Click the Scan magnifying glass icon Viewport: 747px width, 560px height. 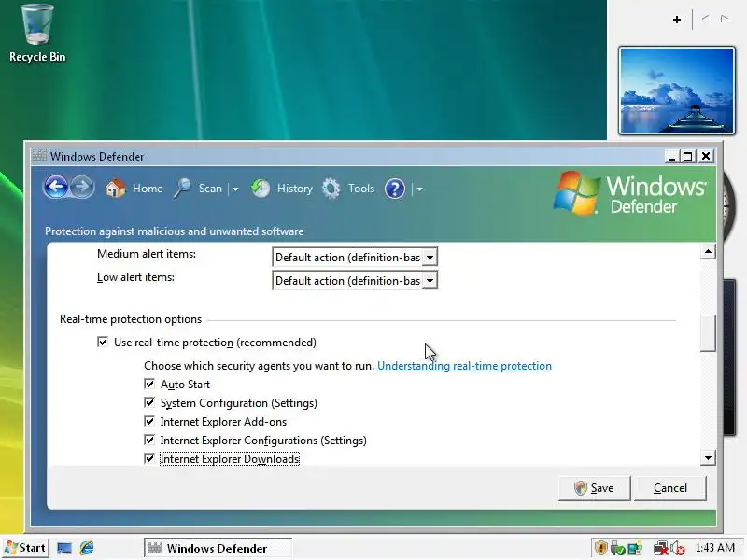click(182, 189)
